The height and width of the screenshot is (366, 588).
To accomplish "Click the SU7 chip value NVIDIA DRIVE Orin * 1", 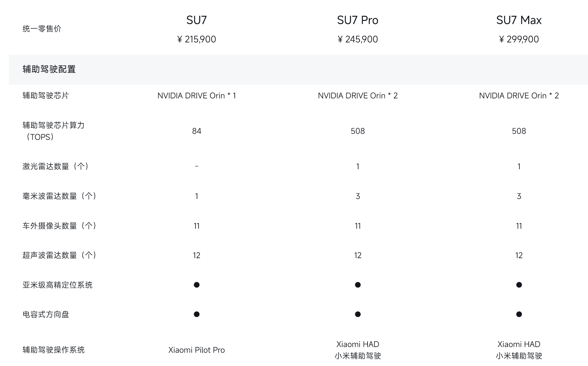I will 196,96.
